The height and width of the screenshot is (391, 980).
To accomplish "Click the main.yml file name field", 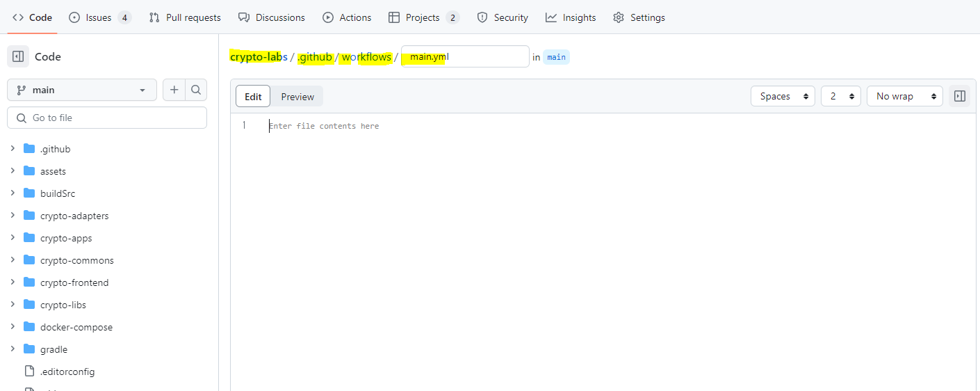I will click(x=465, y=56).
